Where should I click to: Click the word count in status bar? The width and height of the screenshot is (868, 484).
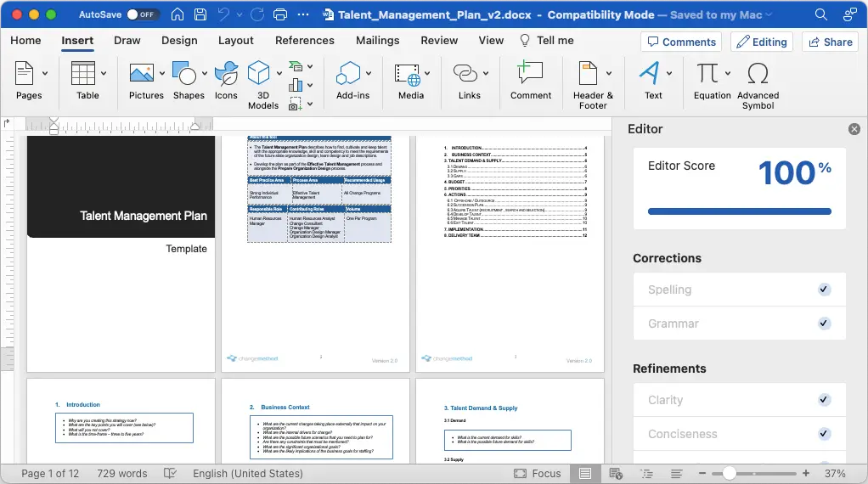(x=122, y=474)
